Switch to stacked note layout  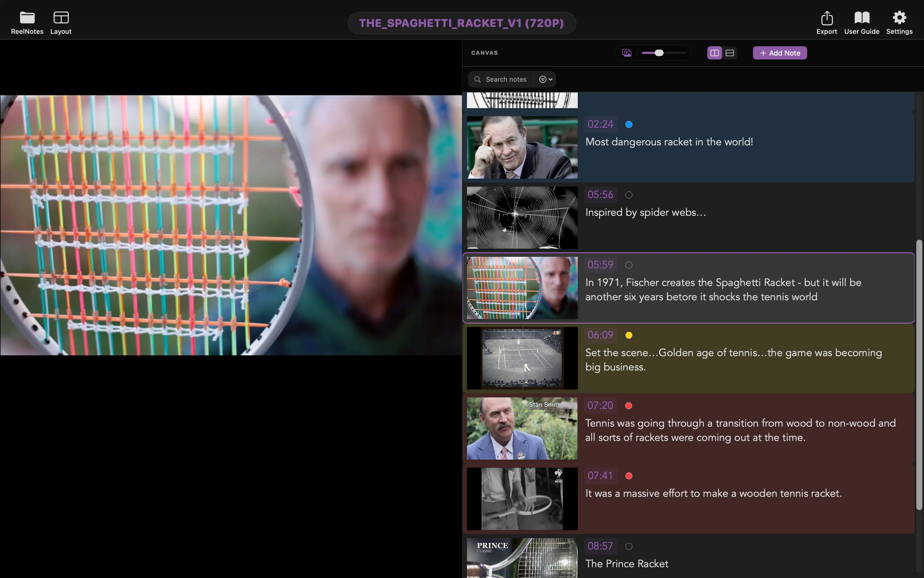click(730, 53)
